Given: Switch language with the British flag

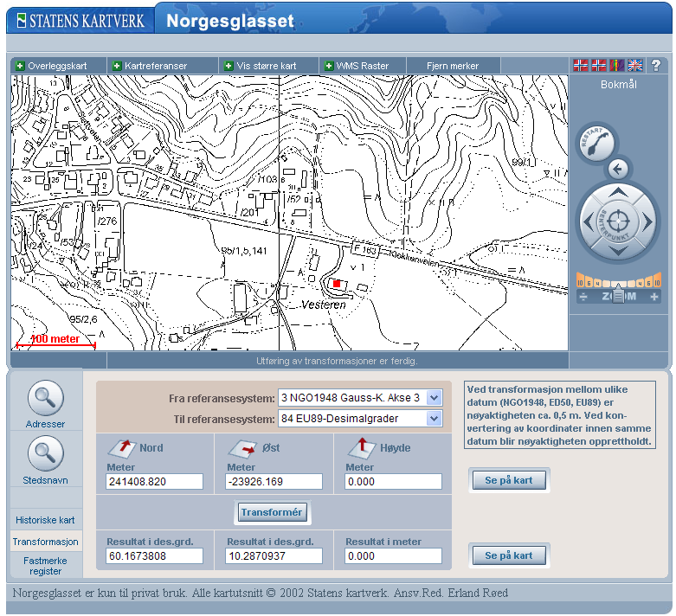Looking at the screenshot, I should click(x=635, y=65).
